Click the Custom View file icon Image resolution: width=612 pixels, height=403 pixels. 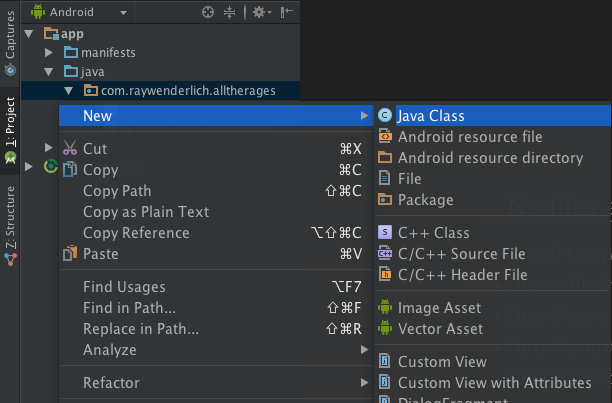pos(385,360)
